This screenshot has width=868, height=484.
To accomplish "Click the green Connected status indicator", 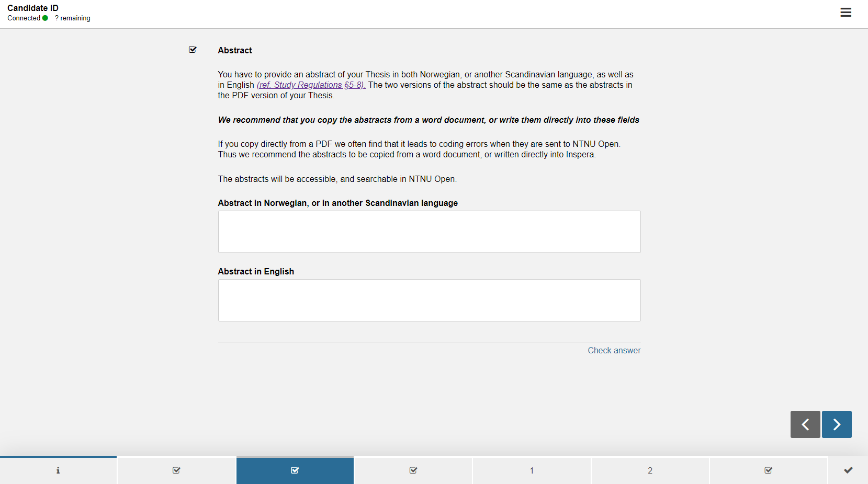I will 45,18.
